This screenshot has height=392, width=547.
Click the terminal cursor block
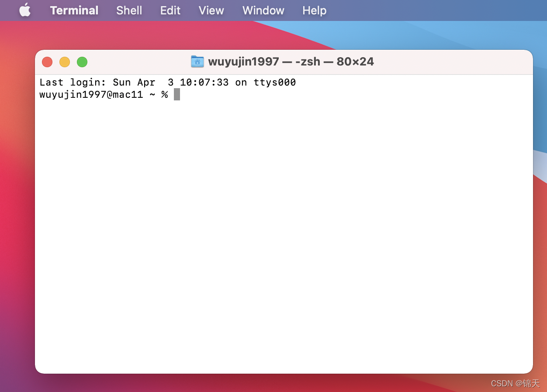[x=177, y=94]
